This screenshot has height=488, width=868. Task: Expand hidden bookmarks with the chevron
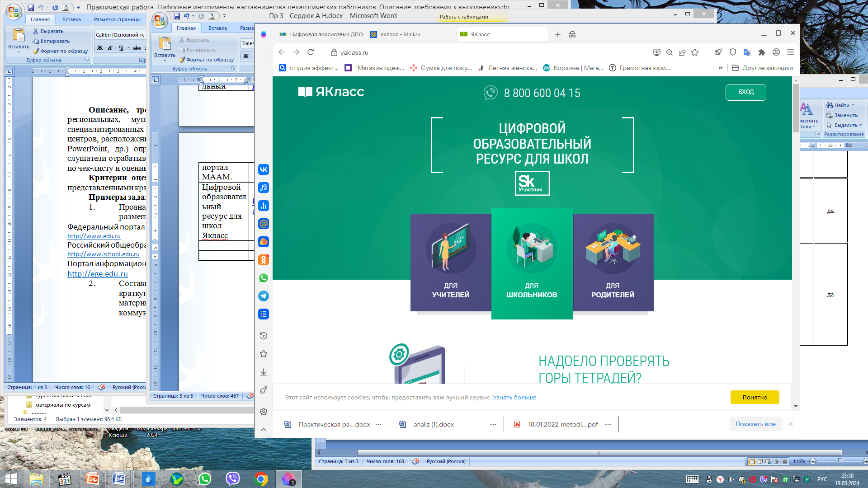coord(720,68)
